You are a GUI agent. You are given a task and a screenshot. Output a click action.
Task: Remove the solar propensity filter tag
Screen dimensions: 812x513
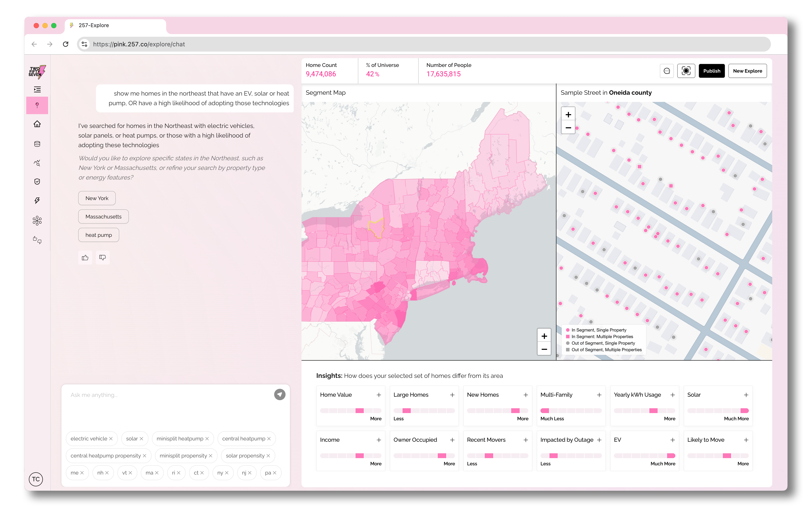pos(268,456)
